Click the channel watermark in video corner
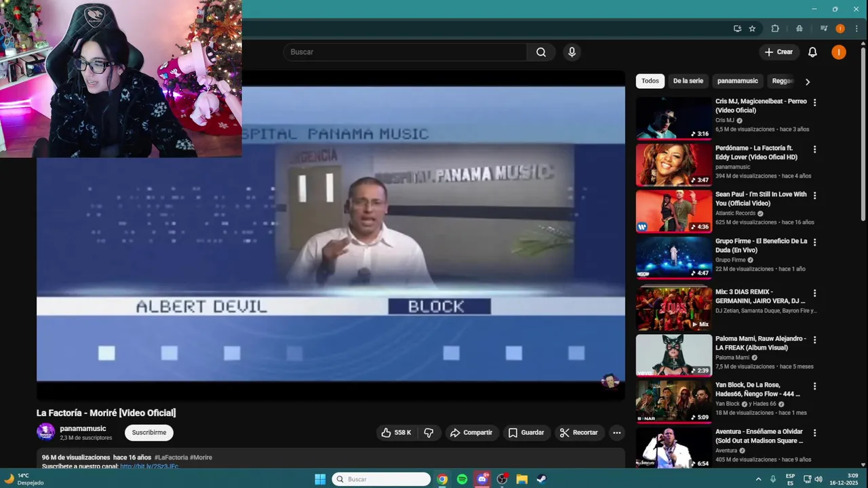The height and width of the screenshot is (488, 868). (610, 381)
